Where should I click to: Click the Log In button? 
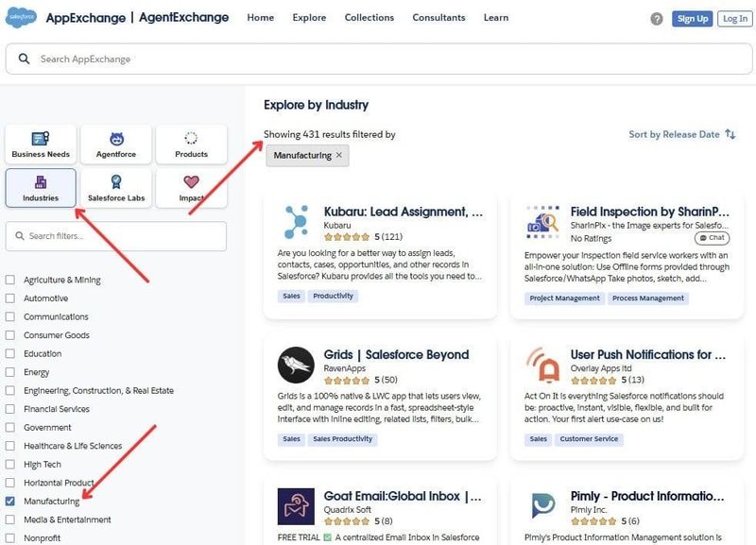click(735, 19)
